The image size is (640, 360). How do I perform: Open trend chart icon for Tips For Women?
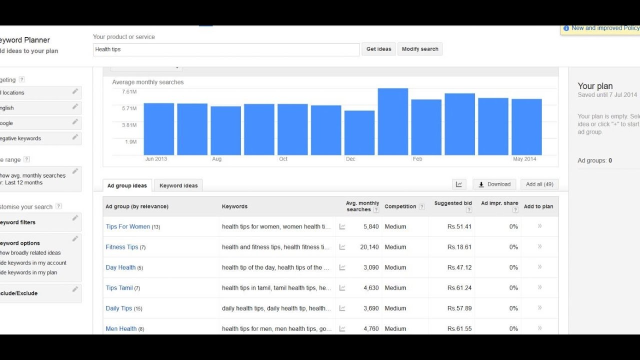click(x=342, y=227)
